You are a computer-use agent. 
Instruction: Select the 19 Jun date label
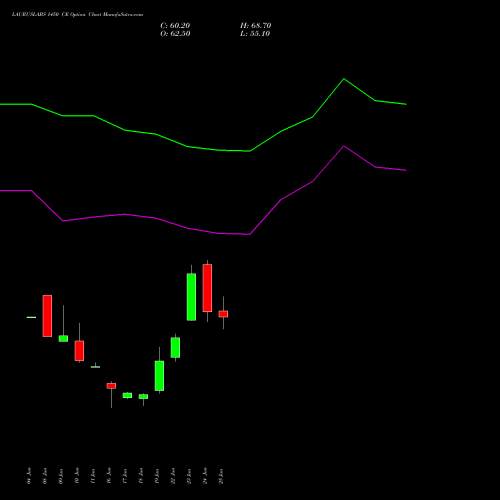pos(157,476)
